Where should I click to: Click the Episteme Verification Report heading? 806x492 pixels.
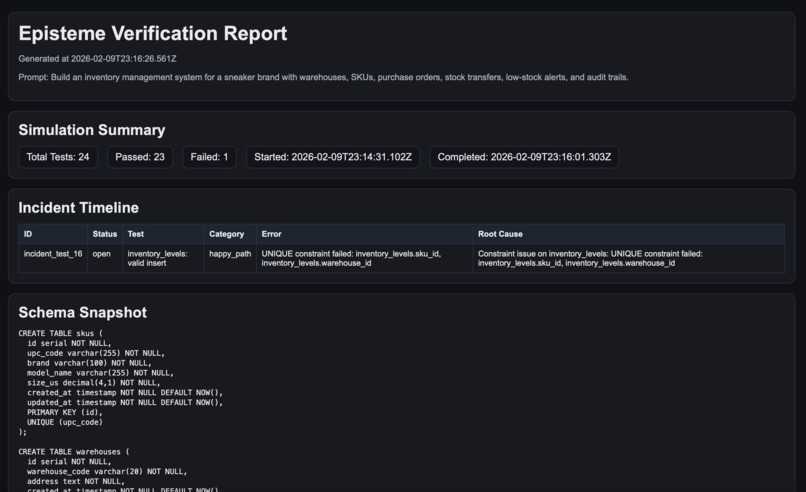pos(153,33)
